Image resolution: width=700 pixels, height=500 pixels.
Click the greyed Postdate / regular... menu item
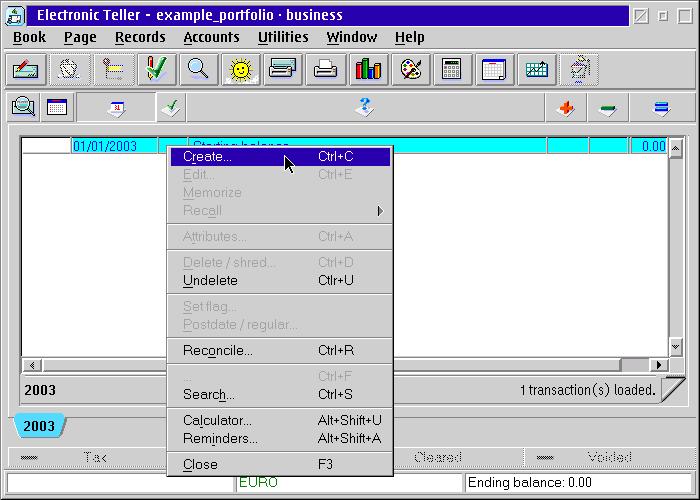pos(280,325)
